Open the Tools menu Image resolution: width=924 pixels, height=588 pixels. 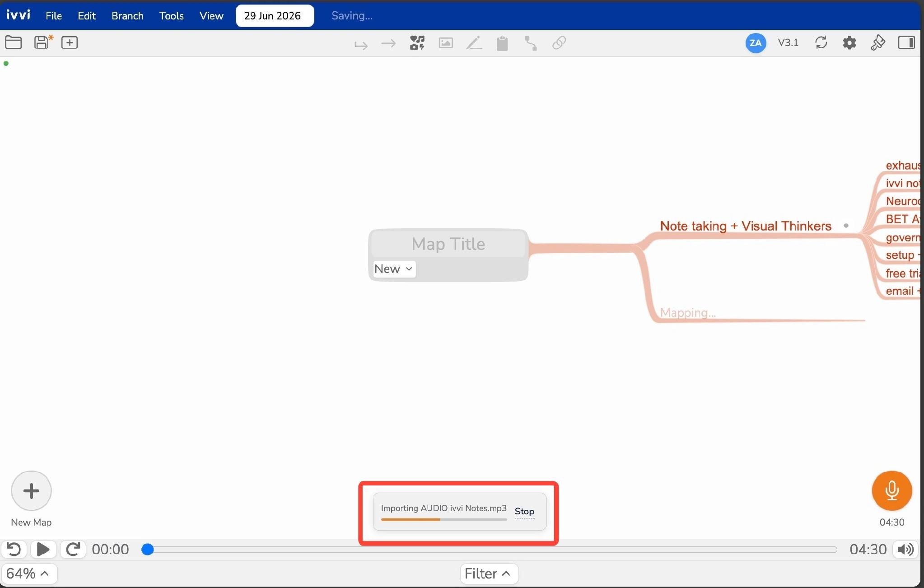click(x=172, y=16)
